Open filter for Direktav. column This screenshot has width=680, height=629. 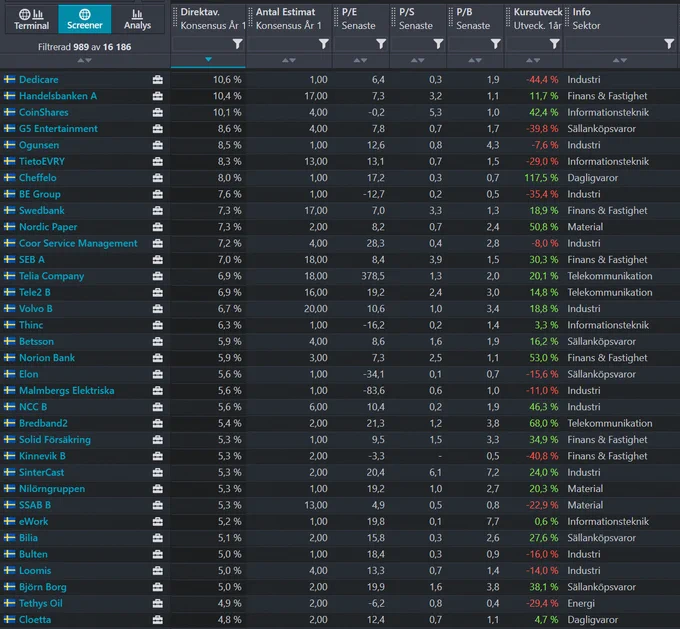tap(237, 44)
